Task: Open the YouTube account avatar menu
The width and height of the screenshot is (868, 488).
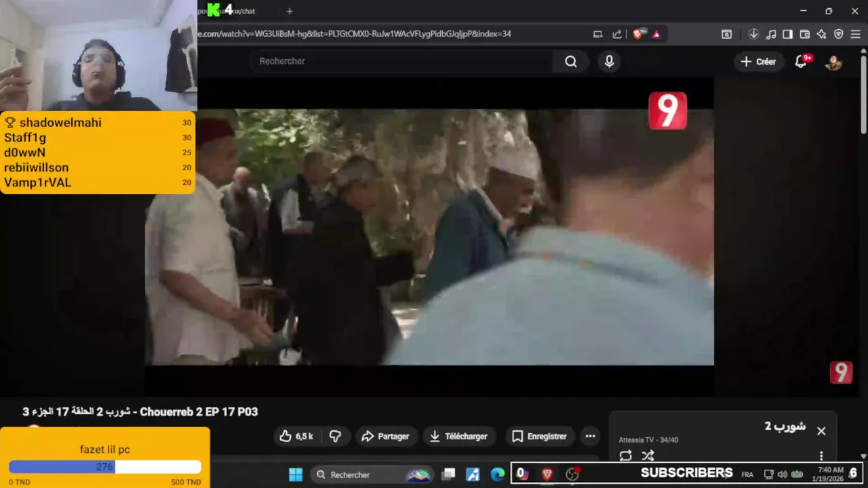Action: [833, 62]
